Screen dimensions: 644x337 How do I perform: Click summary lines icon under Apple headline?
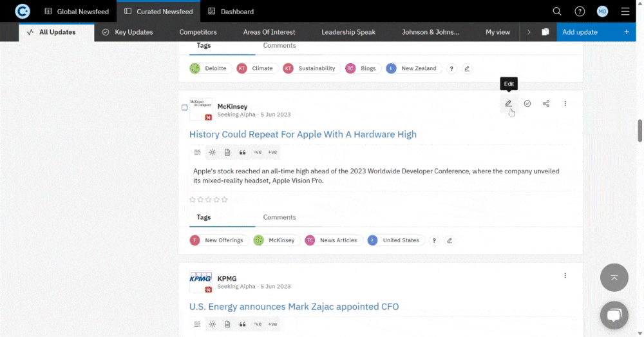pyautogui.click(x=197, y=152)
